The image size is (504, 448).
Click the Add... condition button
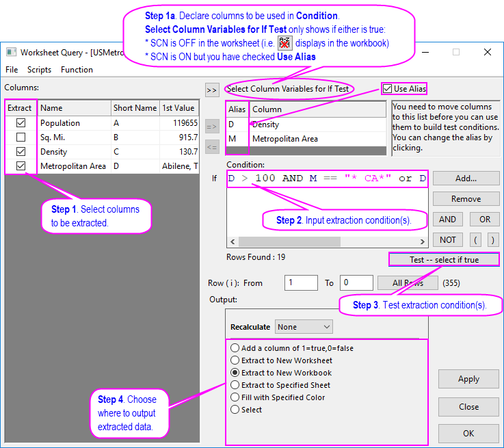466,179
